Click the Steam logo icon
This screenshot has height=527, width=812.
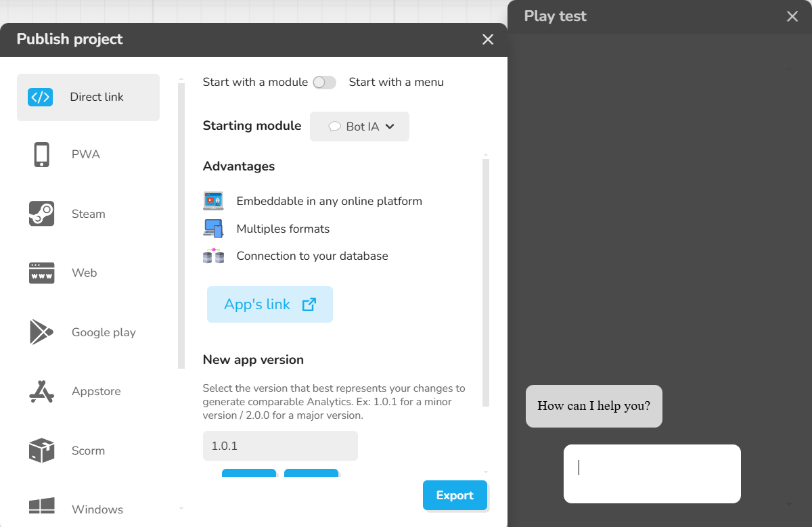pos(41,214)
